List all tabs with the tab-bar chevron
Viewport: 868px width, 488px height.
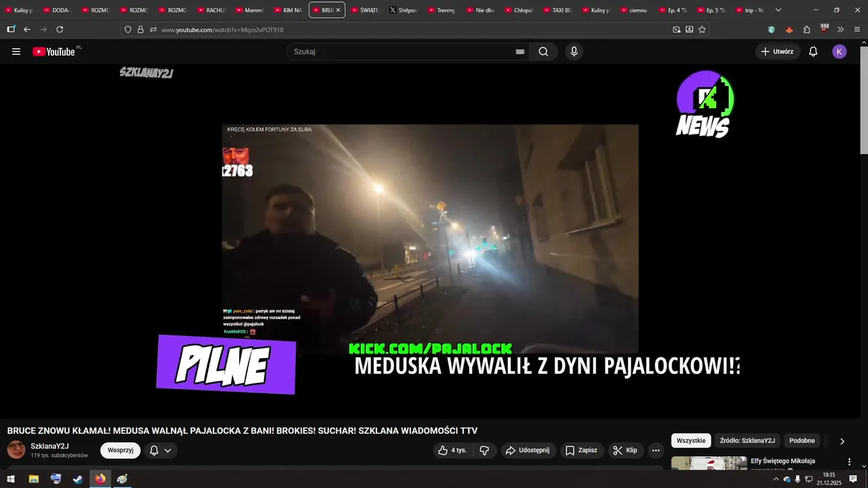click(x=778, y=10)
